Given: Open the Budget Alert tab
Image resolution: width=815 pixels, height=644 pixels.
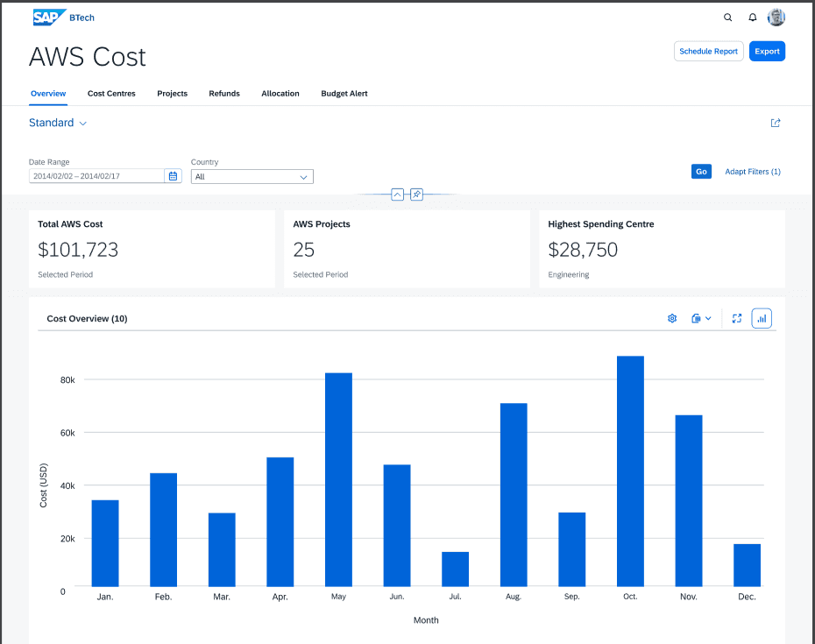Looking at the screenshot, I should [344, 94].
